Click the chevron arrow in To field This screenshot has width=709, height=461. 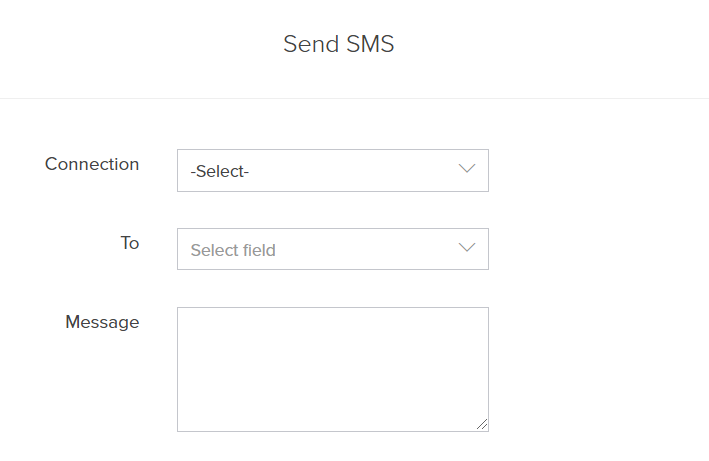click(466, 248)
